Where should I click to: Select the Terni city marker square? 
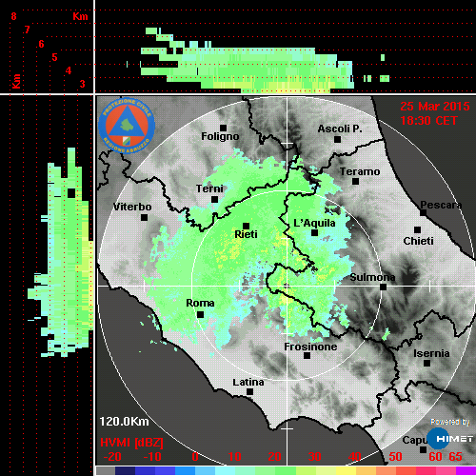[x=214, y=200]
